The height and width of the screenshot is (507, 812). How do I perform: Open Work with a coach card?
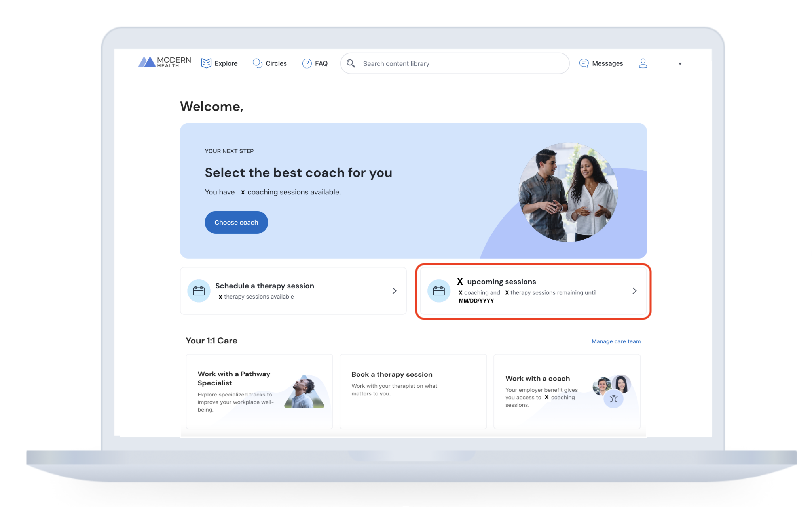[x=567, y=391]
